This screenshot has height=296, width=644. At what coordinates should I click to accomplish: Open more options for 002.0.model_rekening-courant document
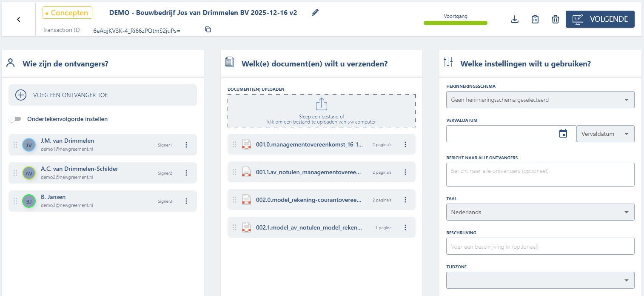point(405,200)
